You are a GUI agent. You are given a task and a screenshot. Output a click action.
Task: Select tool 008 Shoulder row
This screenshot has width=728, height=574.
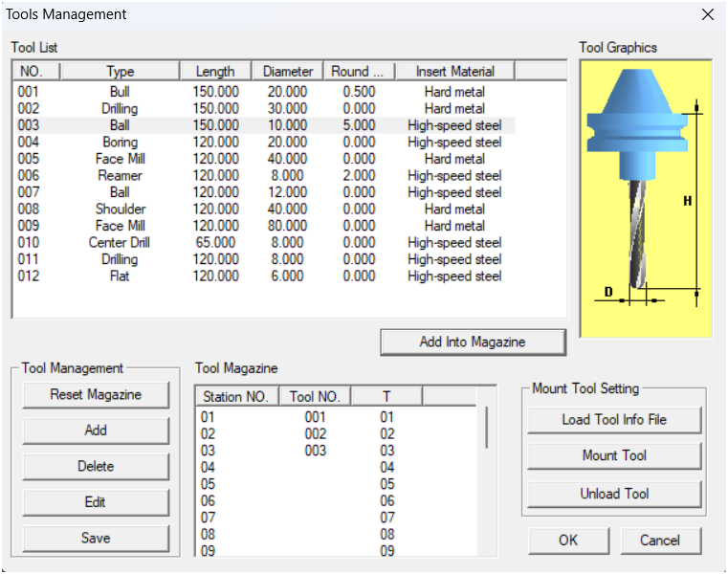pyautogui.click(x=265, y=209)
